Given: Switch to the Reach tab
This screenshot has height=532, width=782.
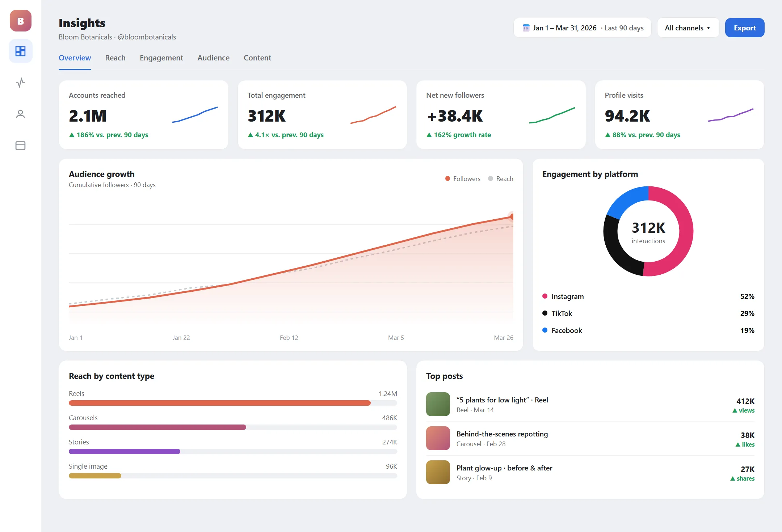Looking at the screenshot, I should tap(115, 58).
